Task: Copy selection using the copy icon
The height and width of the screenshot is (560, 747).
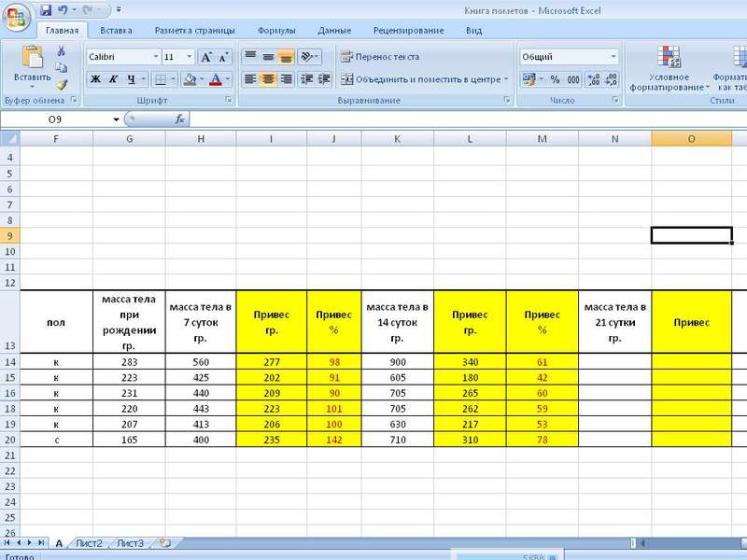Action: pyautogui.click(x=61, y=67)
